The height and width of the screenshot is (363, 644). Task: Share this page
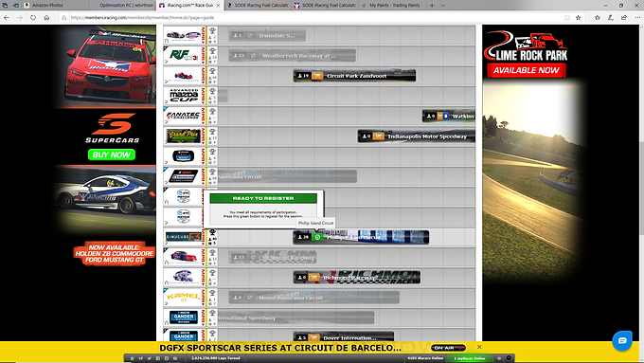point(624,18)
